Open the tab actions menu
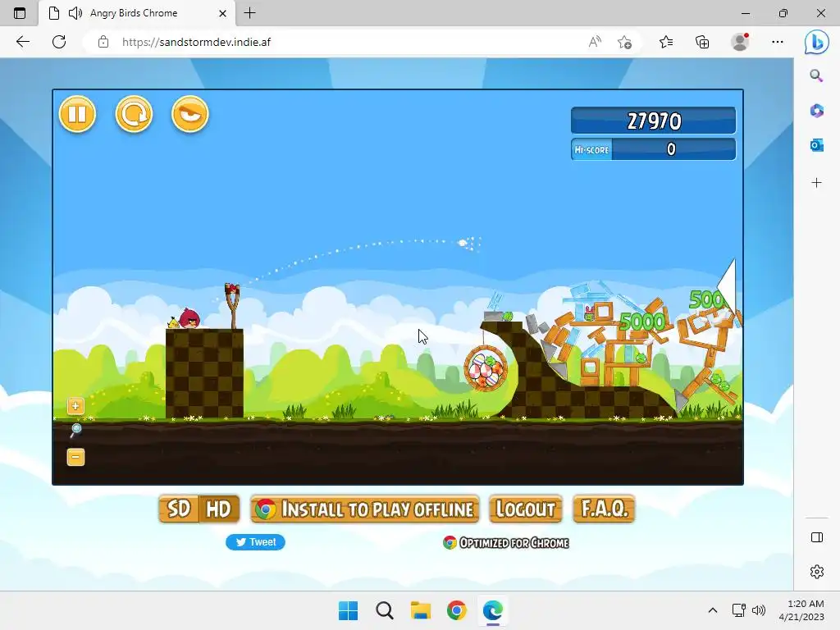840x630 pixels. point(20,13)
